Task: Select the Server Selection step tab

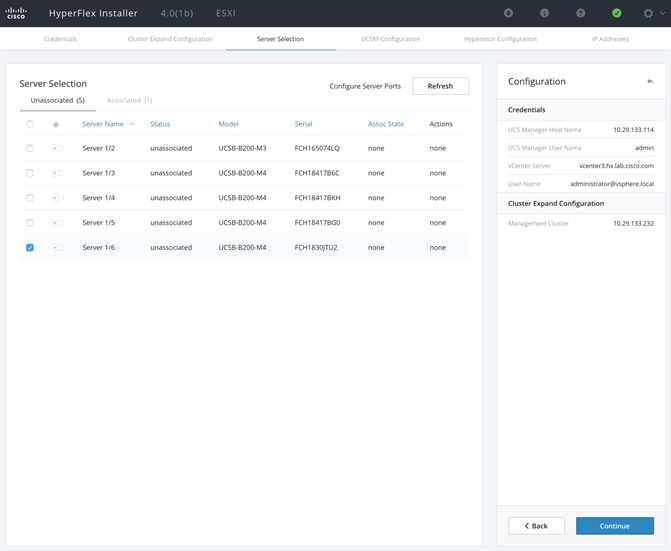Action: click(x=280, y=39)
